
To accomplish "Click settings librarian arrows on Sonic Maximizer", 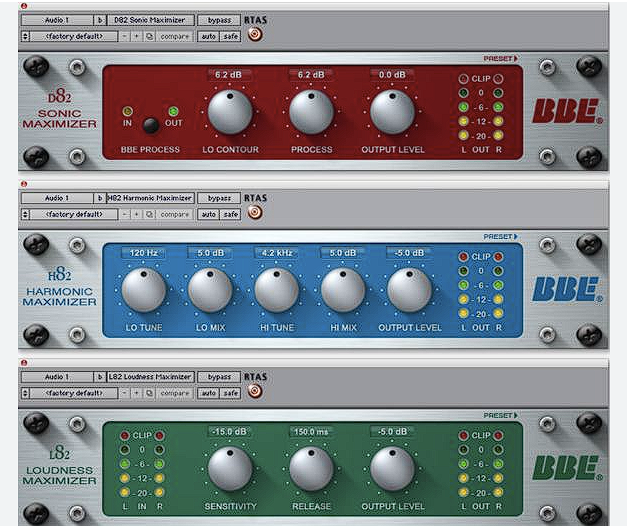I will [25, 36].
